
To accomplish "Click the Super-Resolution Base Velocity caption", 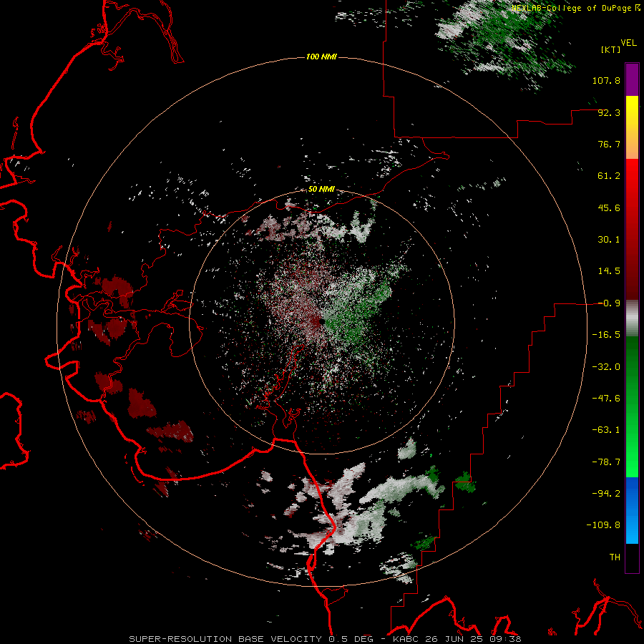I will tap(326, 639).
